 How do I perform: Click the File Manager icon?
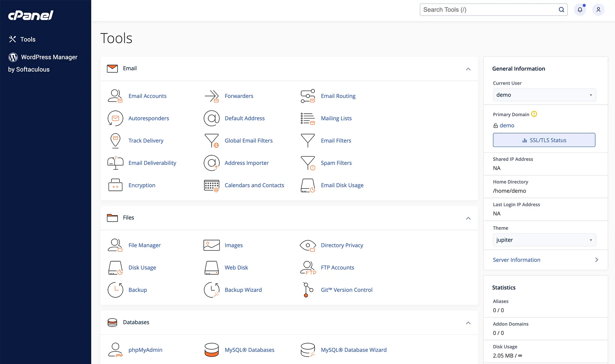click(x=115, y=245)
